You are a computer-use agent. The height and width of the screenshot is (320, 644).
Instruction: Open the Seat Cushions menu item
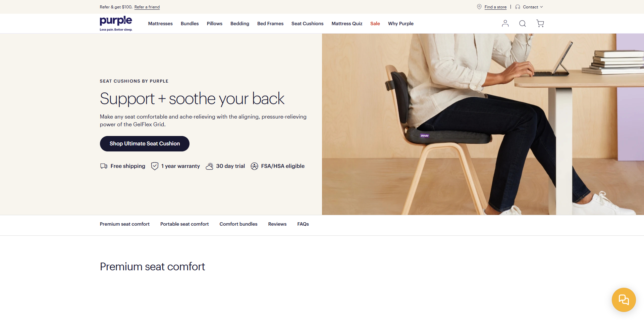[307, 24]
